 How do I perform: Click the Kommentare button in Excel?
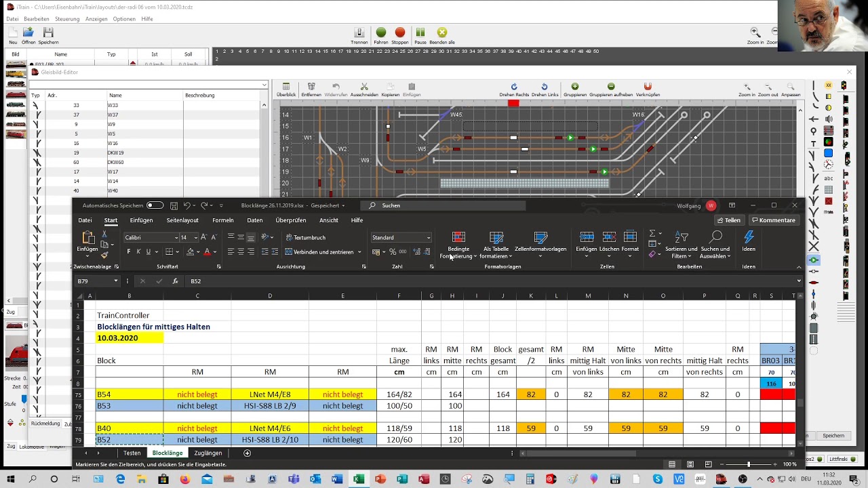(773, 220)
